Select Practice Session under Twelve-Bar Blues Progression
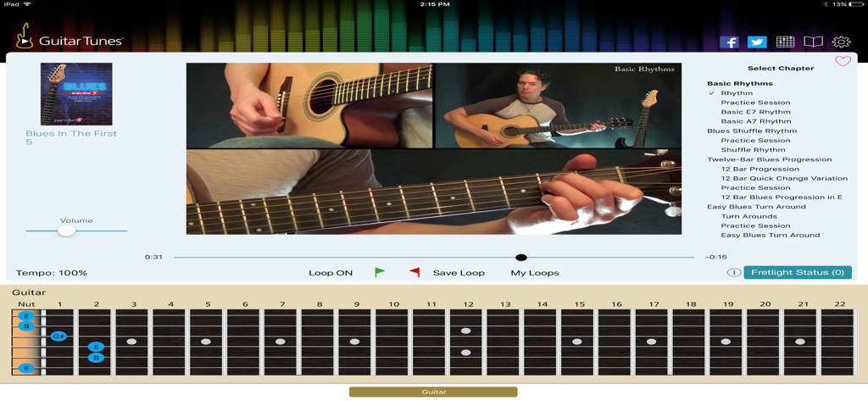The height and width of the screenshot is (401, 868). click(755, 187)
